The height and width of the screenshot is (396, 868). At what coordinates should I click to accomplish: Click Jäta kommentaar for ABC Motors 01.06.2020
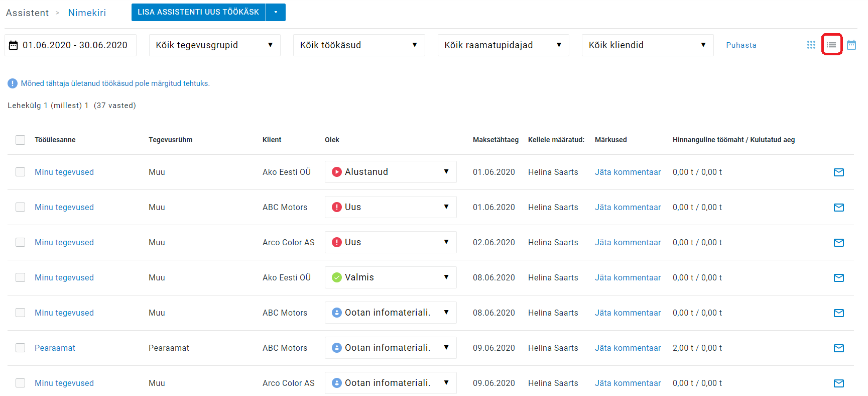click(628, 207)
